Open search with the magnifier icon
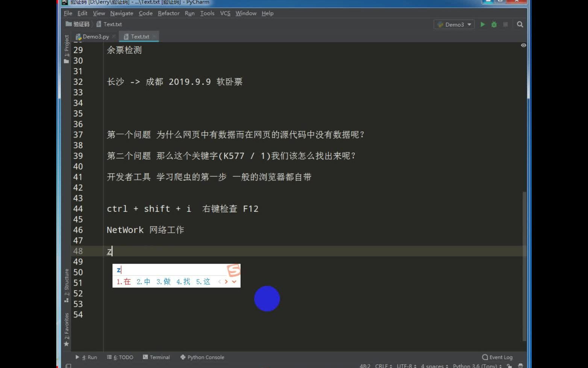 tap(520, 24)
